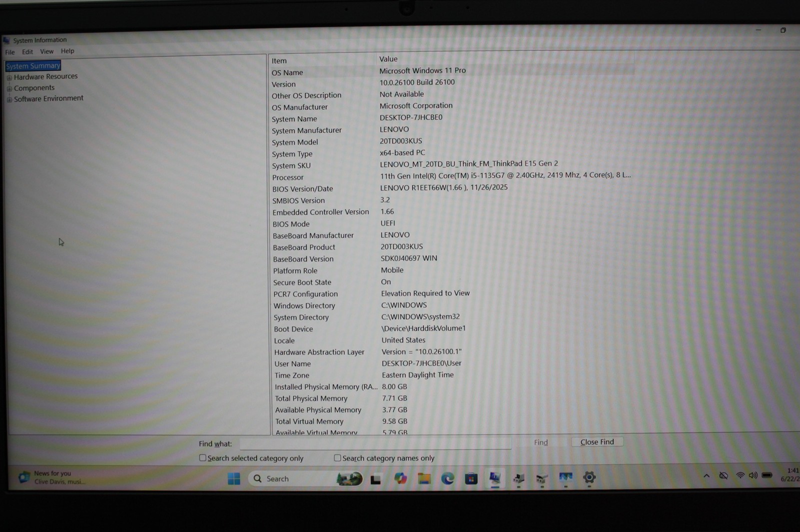Select the Platform Role row
The height and width of the screenshot is (532, 800).
pyautogui.click(x=452, y=270)
